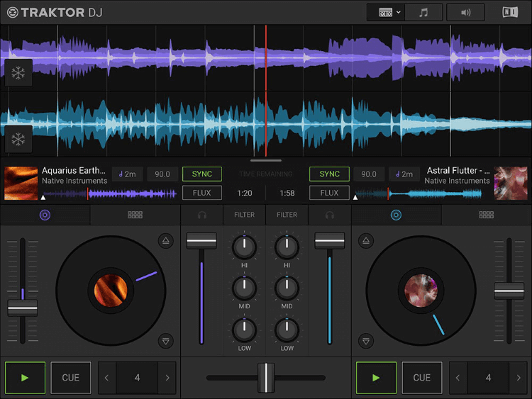Click right channel LOW EQ knob
The image size is (532, 399).
click(x=287, y=330)
